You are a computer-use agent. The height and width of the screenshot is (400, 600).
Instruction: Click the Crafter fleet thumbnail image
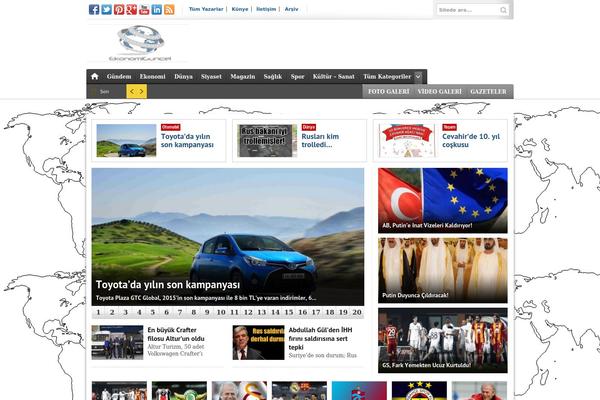pos(117,342)
